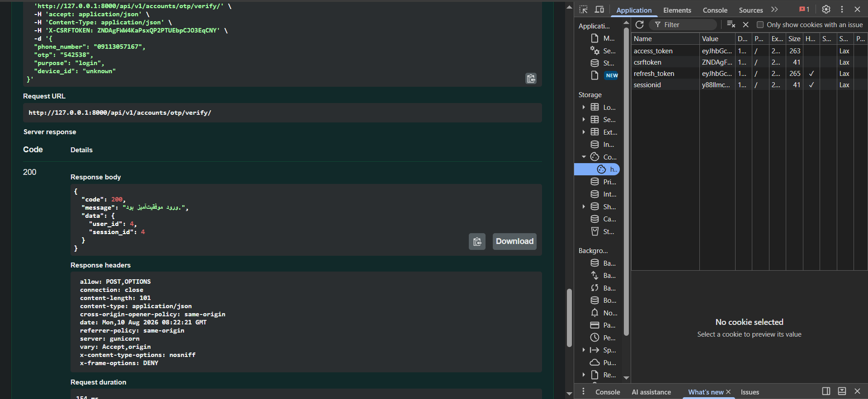The image size is (868, 399).
Task: Click the cookie Filter input field
Action: pos(683,25)
